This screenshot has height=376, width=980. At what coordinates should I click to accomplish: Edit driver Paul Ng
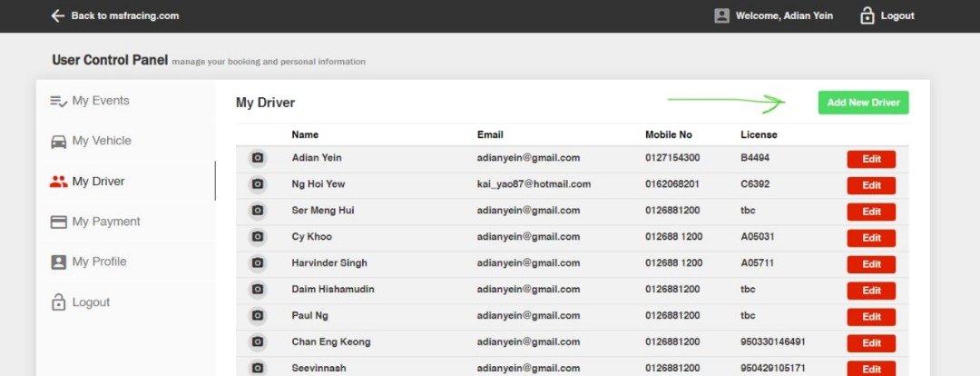[871, 317]
